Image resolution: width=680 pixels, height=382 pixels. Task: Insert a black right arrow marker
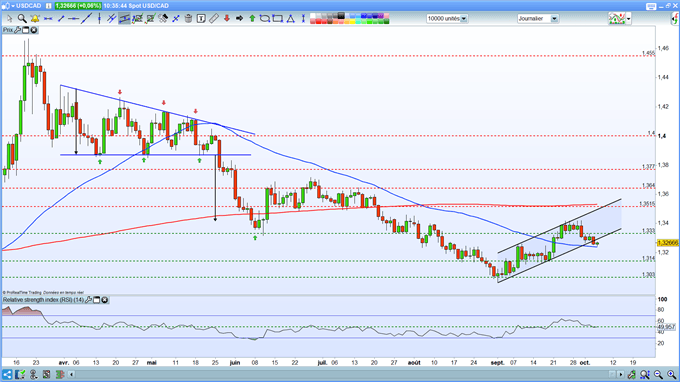click(x=239, y=19)
